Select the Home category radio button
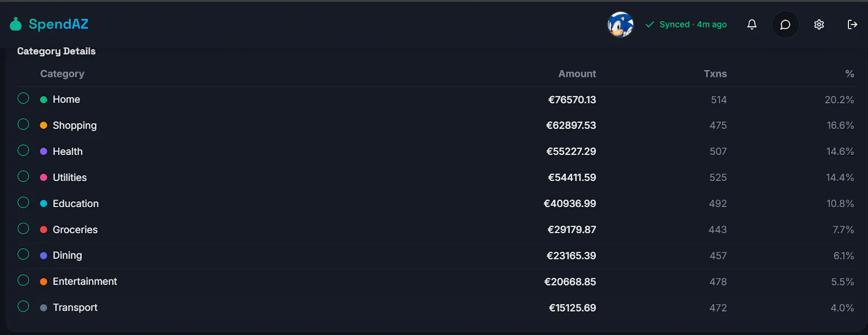This screenshot has height=335, width=868. coord(23,98)
